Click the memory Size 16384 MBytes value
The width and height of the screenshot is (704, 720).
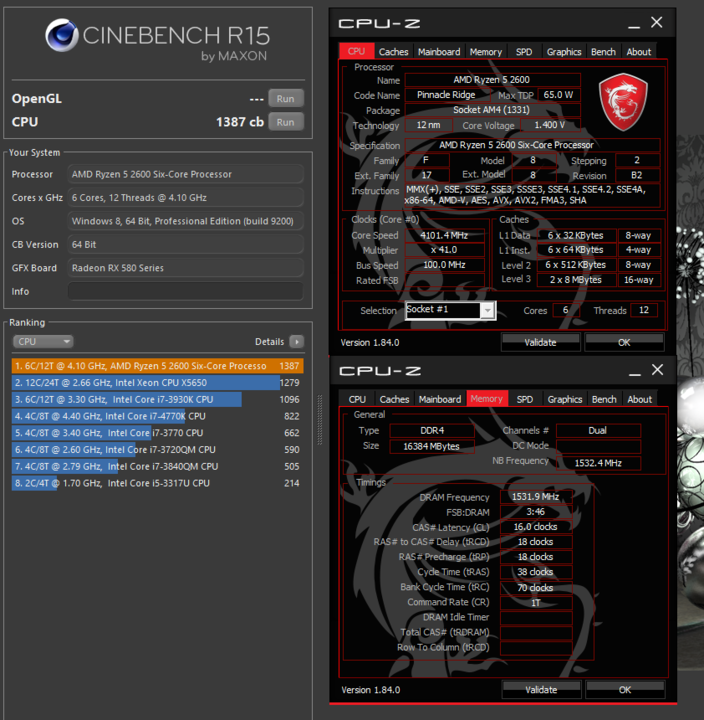tap(432, 446)
